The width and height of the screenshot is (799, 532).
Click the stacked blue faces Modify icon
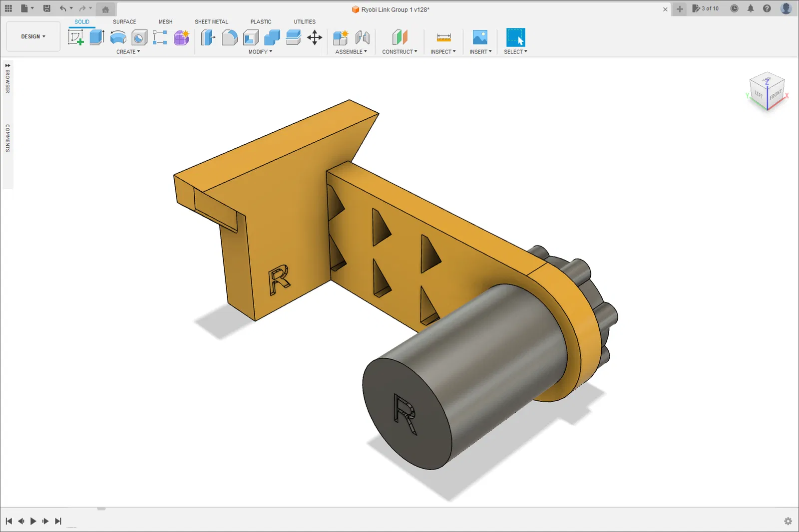click(x=293, y=37)
